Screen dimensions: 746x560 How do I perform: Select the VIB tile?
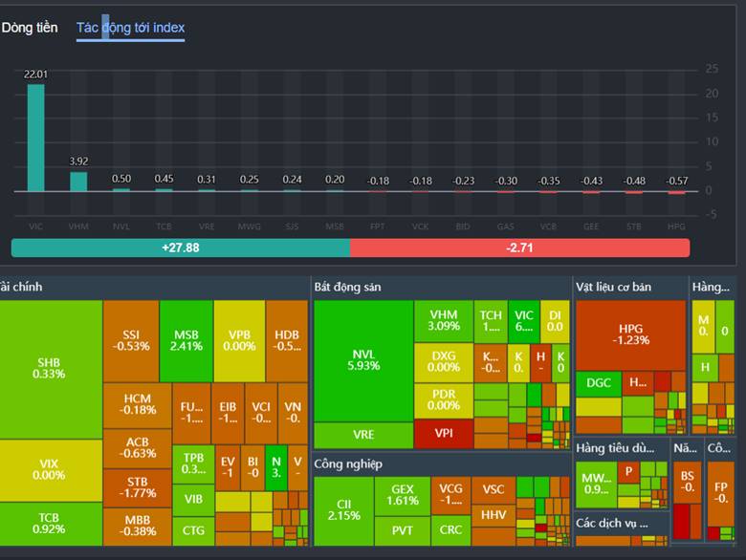pyautogui.click(x=193, y=500)
